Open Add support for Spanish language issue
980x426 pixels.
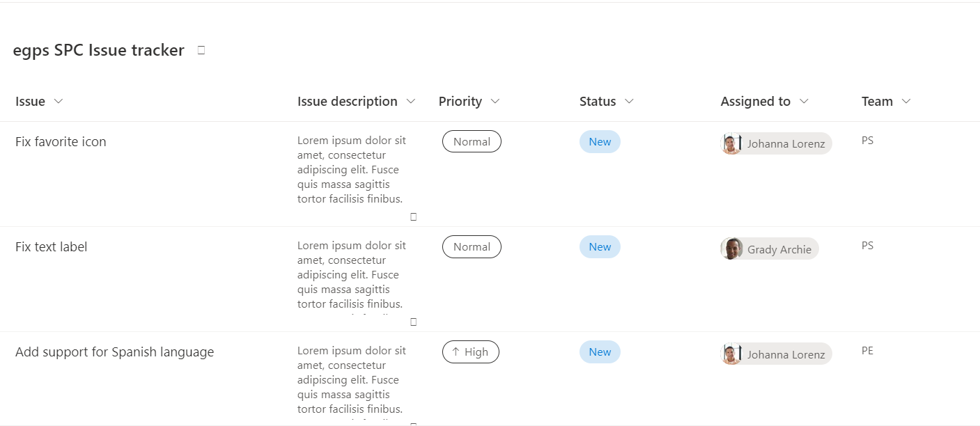(114, 352)
